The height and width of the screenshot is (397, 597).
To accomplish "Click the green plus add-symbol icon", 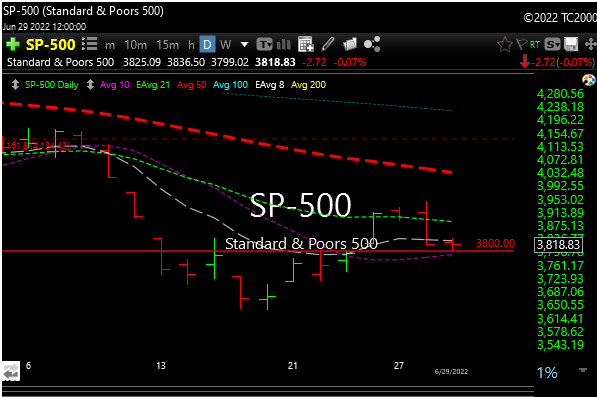I will (13, 45).
